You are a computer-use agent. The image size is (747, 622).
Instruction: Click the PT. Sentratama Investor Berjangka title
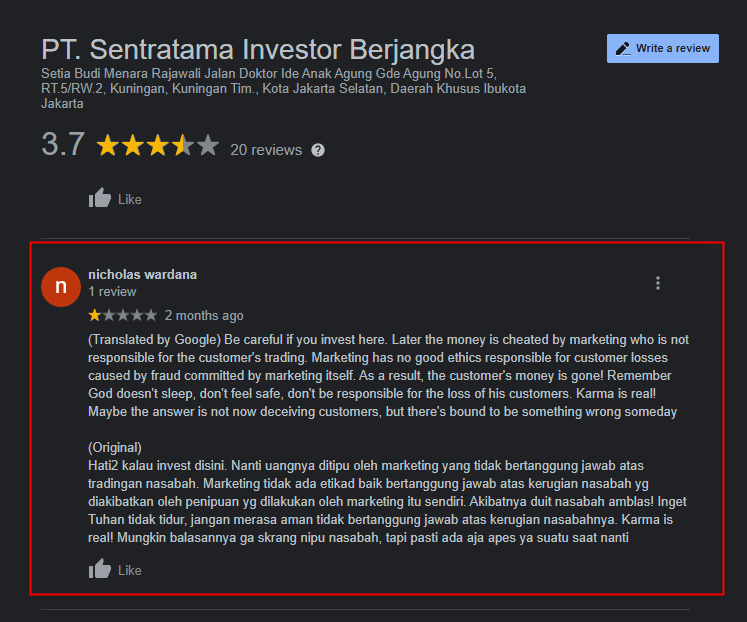point(258,50)
